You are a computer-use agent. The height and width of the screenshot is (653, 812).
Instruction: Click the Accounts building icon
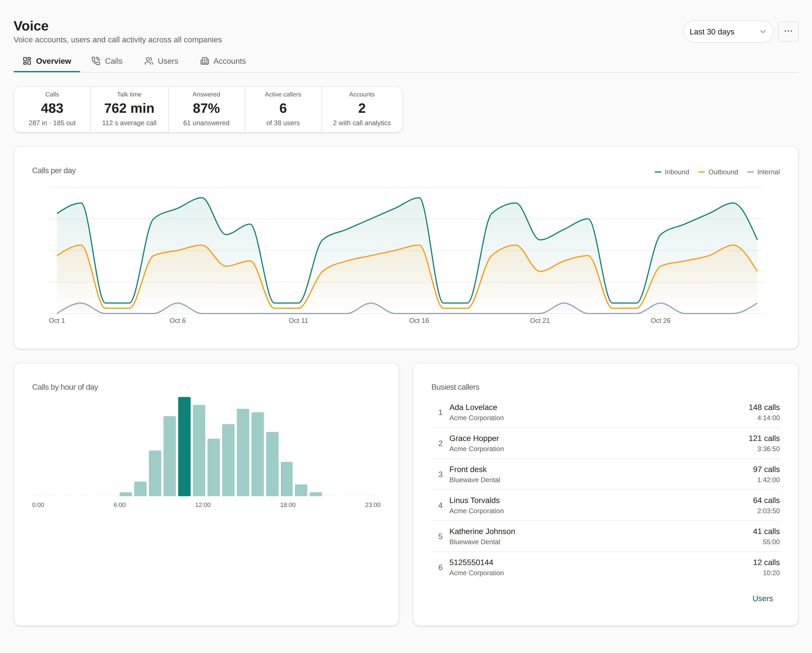click(x=204, y=61)
